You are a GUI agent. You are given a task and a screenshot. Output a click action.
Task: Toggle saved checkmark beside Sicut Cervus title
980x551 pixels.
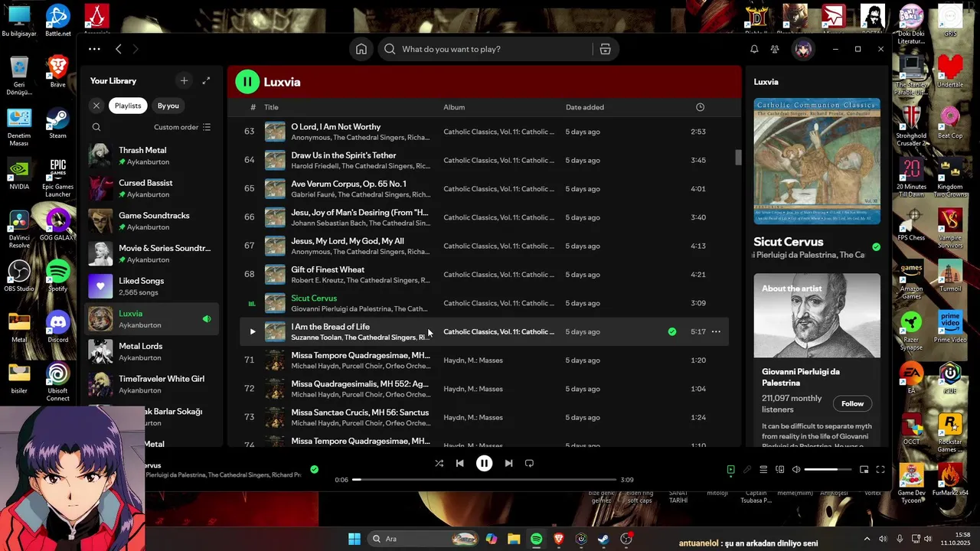(876, 247)
